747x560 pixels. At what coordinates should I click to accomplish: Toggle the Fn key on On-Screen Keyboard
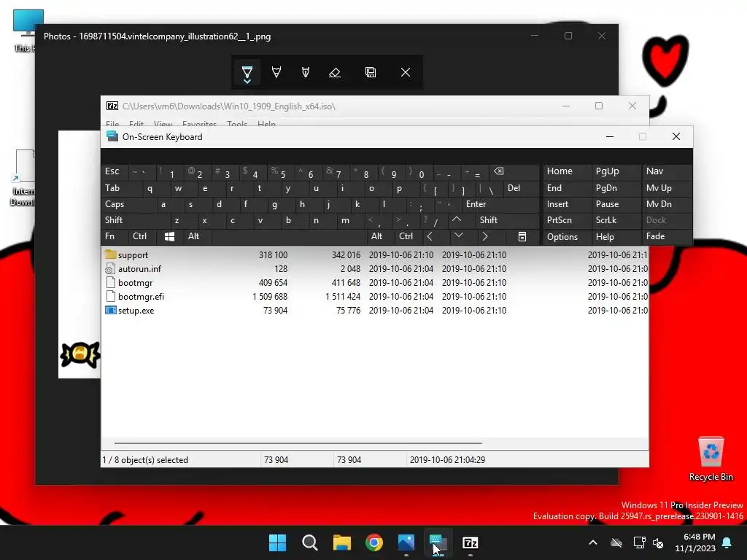(115, 236)
